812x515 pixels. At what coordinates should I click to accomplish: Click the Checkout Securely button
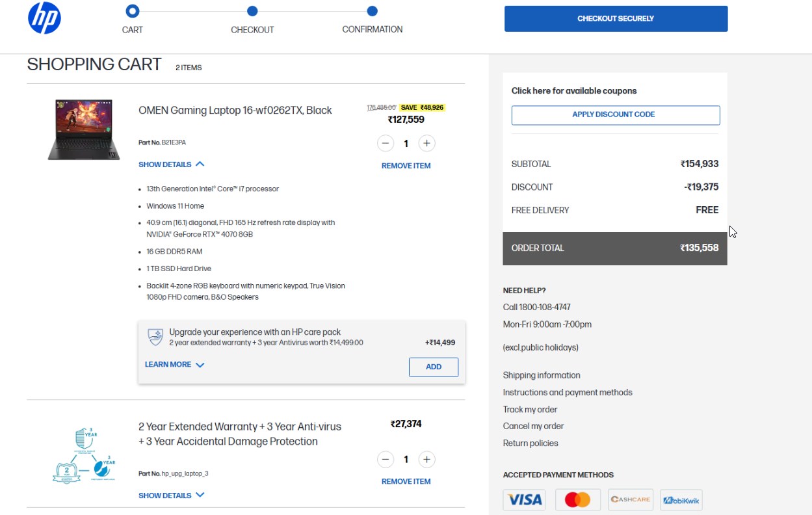coord(616,19)
